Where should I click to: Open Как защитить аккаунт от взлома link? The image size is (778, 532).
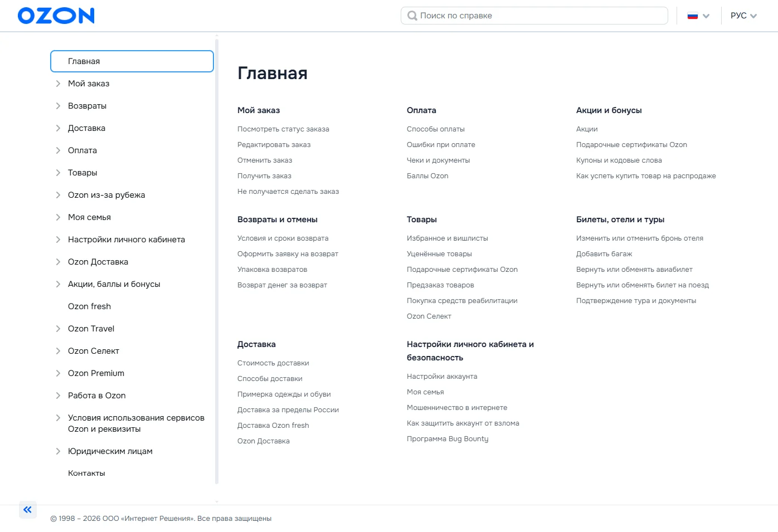click(463, 423)
